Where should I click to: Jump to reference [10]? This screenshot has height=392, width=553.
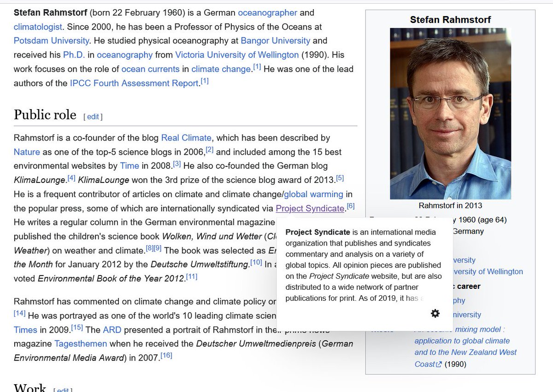[257, 263]
